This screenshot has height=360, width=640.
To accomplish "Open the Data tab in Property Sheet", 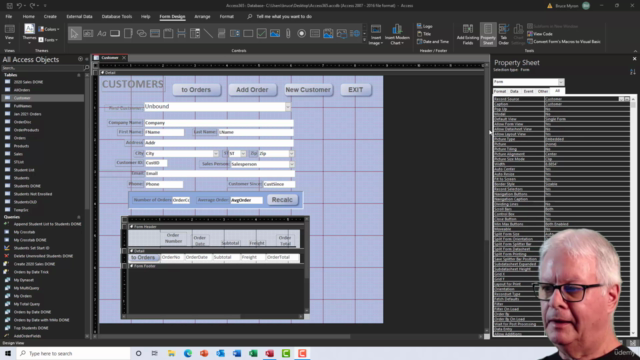I will click(x=514, y=91).
